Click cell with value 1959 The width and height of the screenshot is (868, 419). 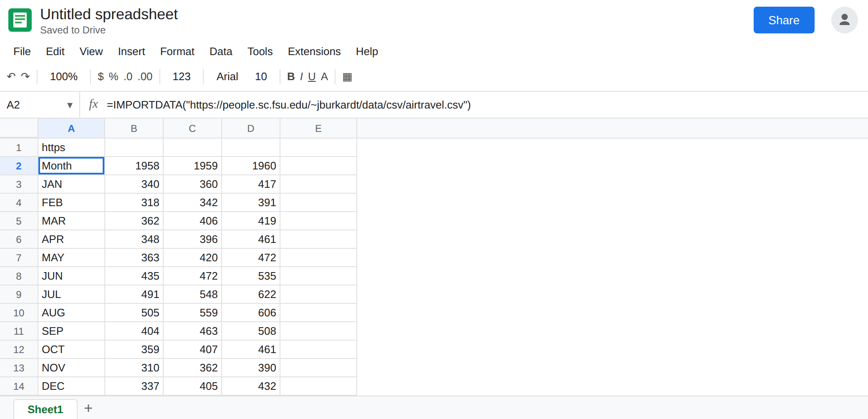pos(192,166)
